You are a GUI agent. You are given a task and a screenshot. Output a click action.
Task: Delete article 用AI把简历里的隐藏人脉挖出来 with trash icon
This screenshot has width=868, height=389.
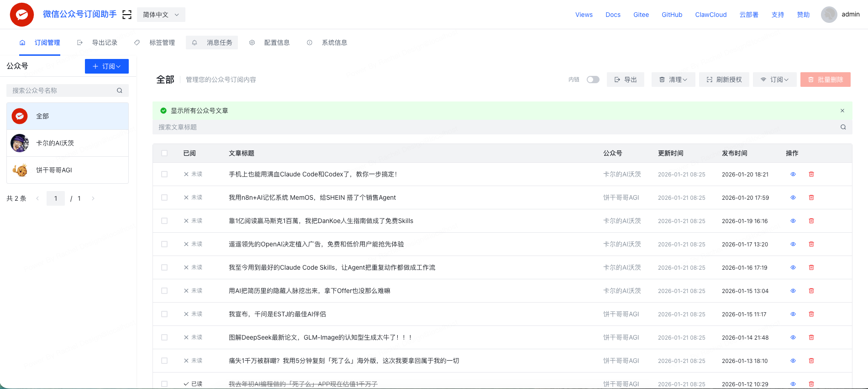click(811, 291)
